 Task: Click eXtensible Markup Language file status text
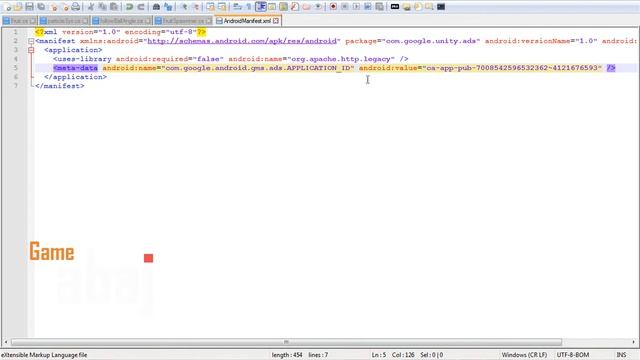pyautogui.click(x=44, y=355)
